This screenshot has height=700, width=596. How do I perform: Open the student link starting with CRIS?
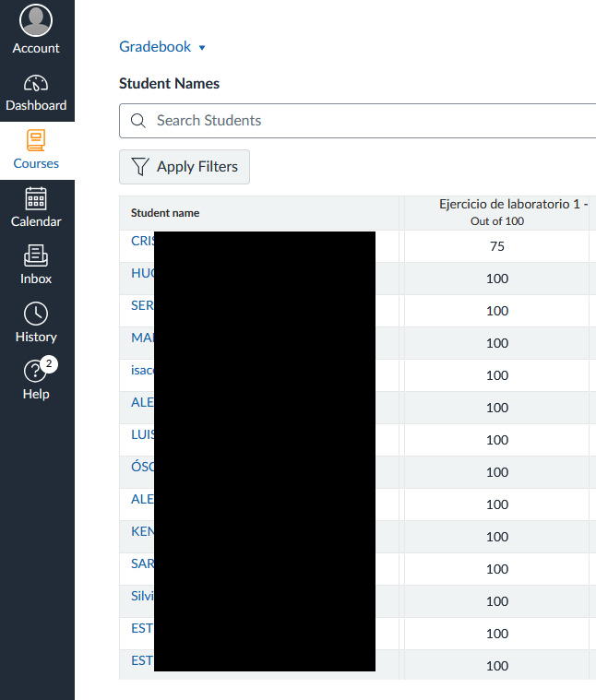pyautogui.click(x=141, y=241)
